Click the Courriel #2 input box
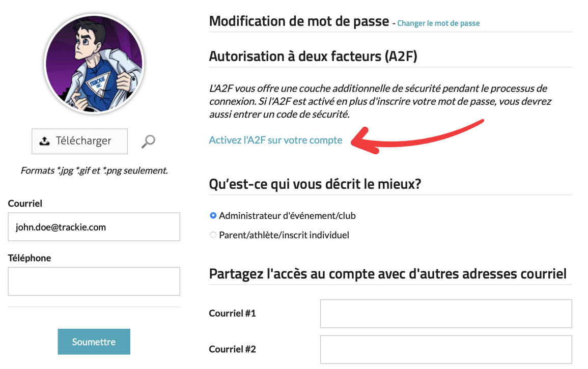 click(446, 349)
